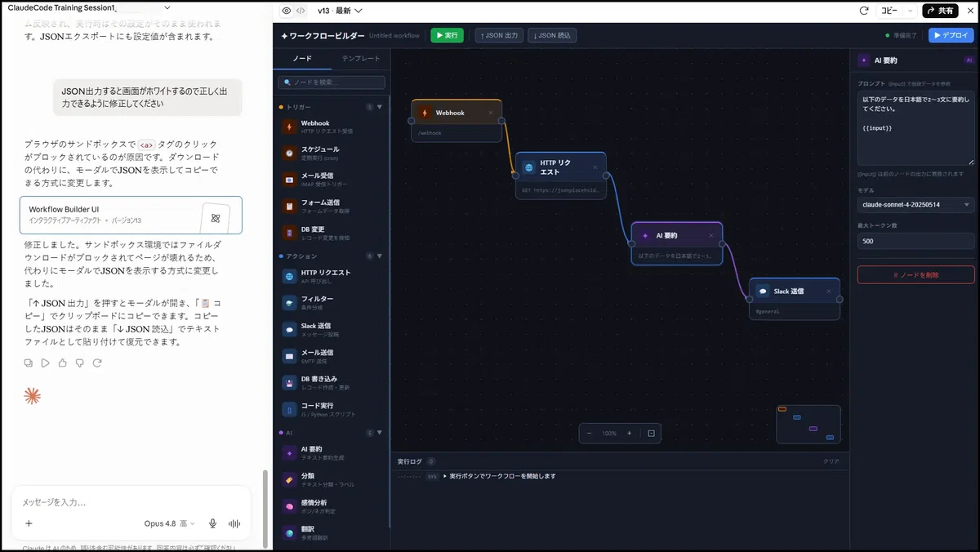Collapse the AI node section
Viewport: 980px width, 552px height.
click(x=379, y=433)
